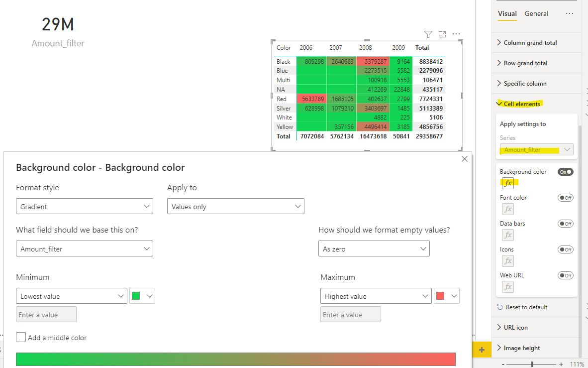This screenshot has height=368, width=588.
Task: Click the Minimum Enter a value field
Action: [46, 314]
